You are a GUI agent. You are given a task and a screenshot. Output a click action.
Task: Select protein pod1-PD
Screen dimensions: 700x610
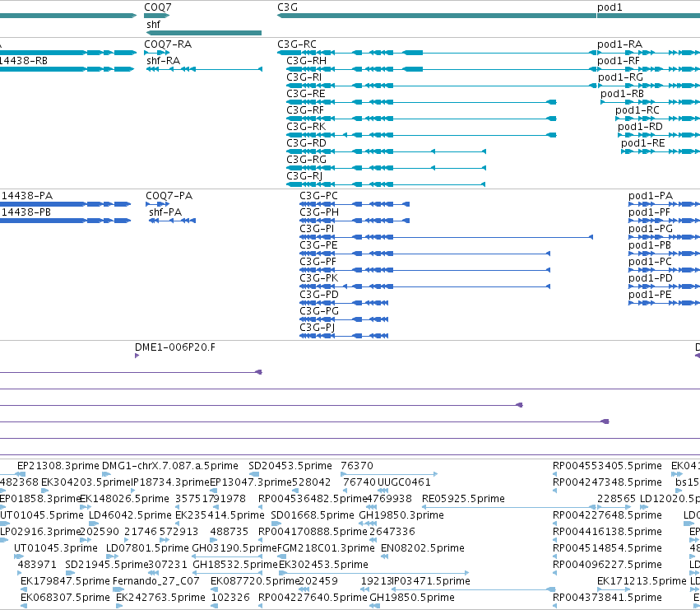(x=665, y=286)
